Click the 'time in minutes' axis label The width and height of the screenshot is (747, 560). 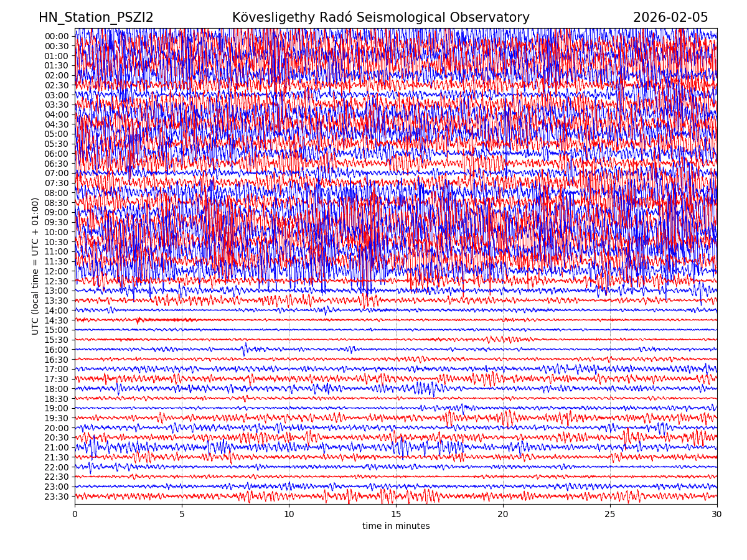(396, 526)
